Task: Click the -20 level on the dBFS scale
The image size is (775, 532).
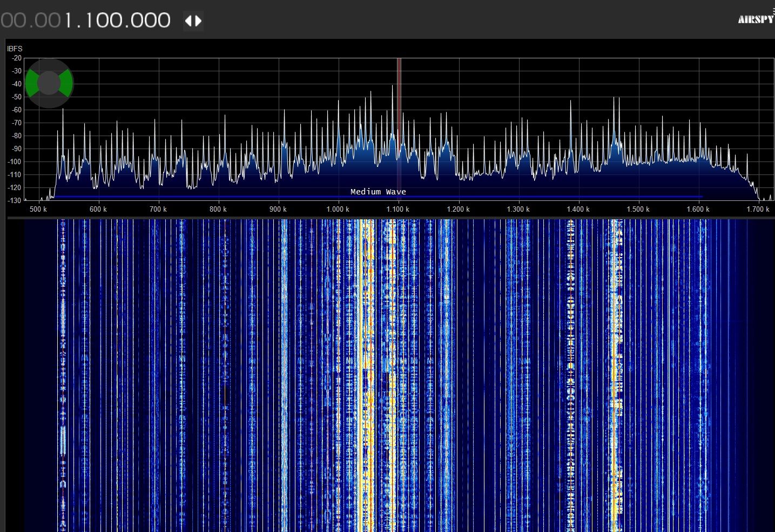Action: [x=16, y=58]
